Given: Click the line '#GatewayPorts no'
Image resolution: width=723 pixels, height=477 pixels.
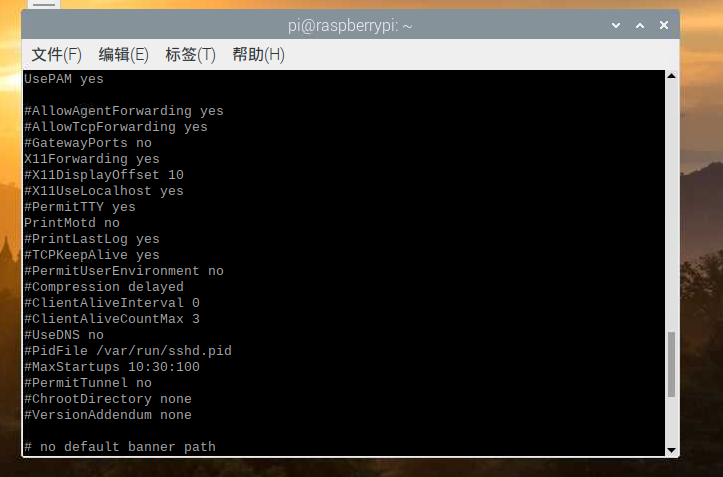Looking at the screenshot, I should [x=88, y=143].
